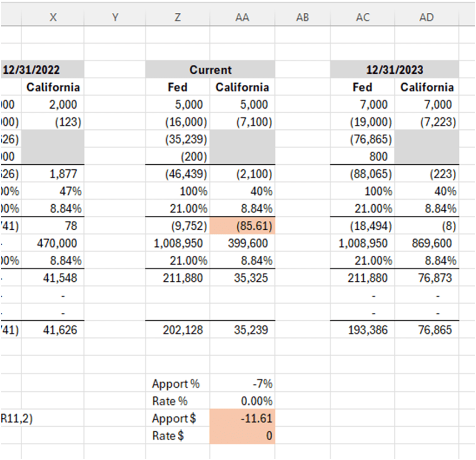Select the cell containing 202,128
The image size is (476, 460).
[x=177, y=330]
